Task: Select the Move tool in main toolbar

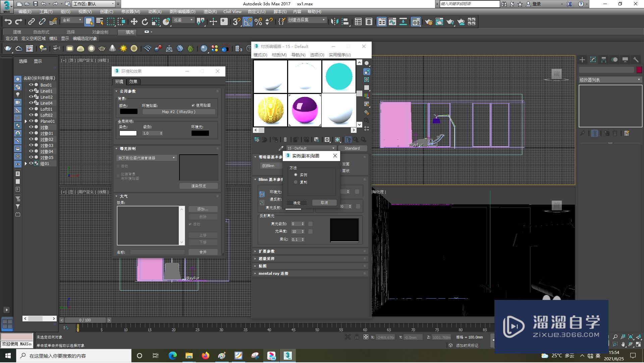Action: [x=134, y=22]
